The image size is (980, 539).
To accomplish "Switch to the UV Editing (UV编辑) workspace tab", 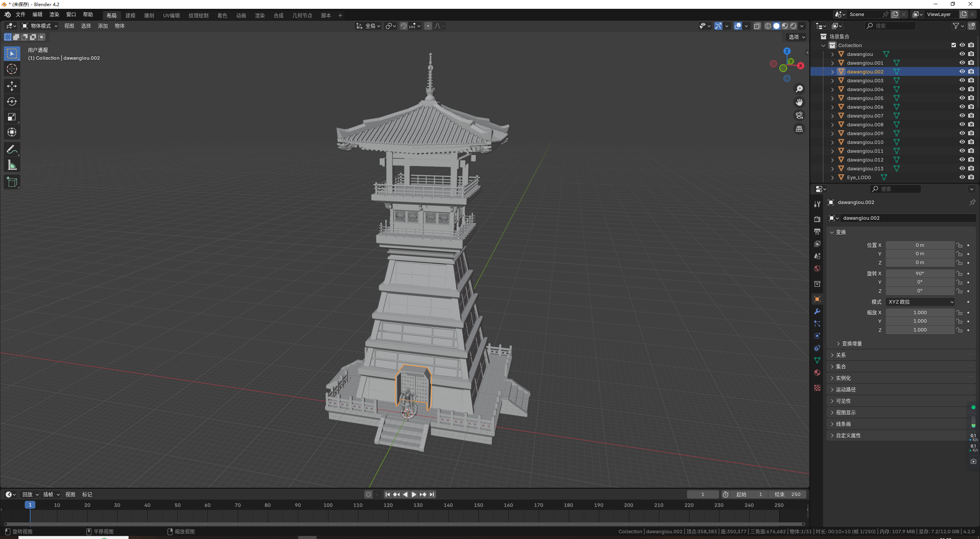I will pos(171,16).
